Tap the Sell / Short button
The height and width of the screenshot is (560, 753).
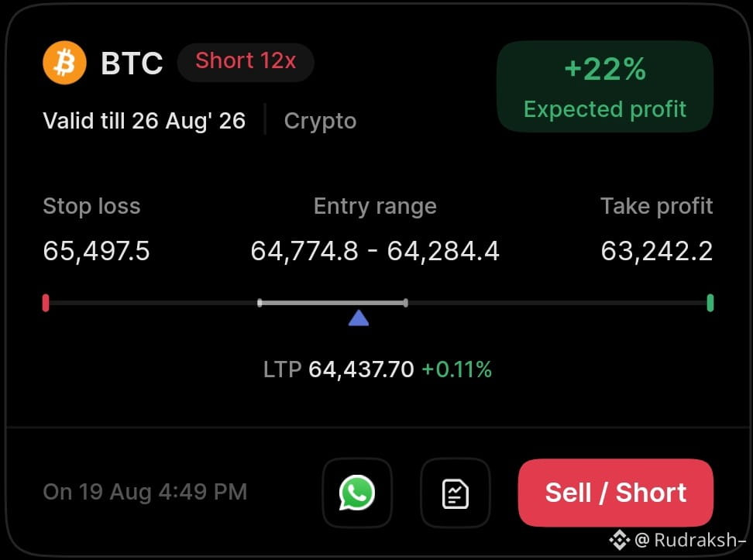tap(616, 493)
